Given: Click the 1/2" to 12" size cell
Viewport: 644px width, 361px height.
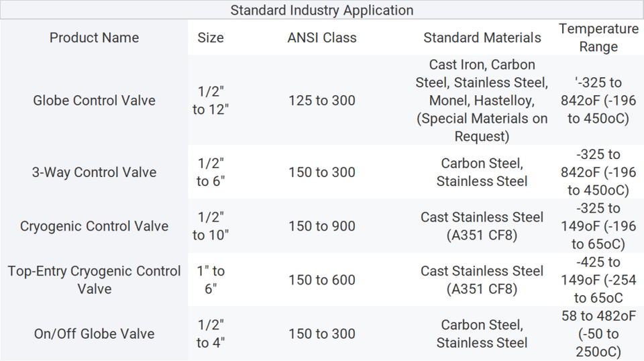Looking at the screenshot, I should [210, 100].
